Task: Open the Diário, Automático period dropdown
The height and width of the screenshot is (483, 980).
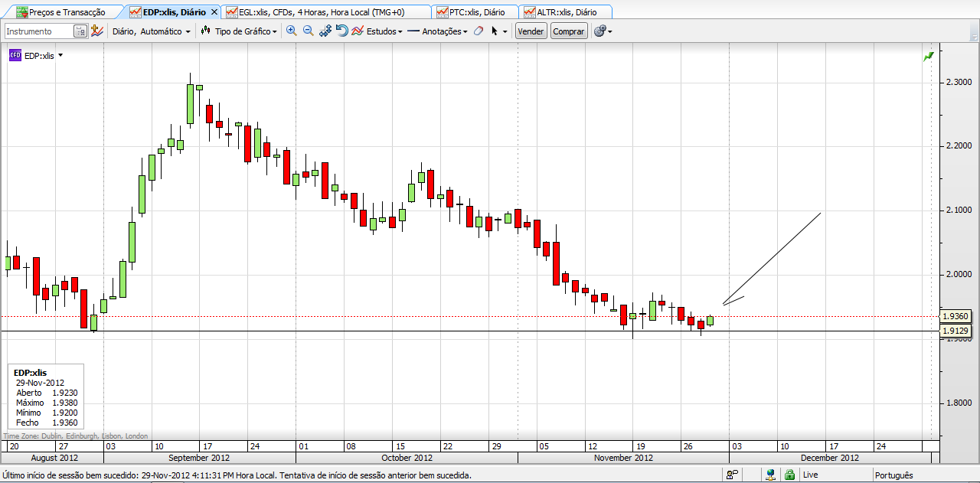Action: (151, 31)
